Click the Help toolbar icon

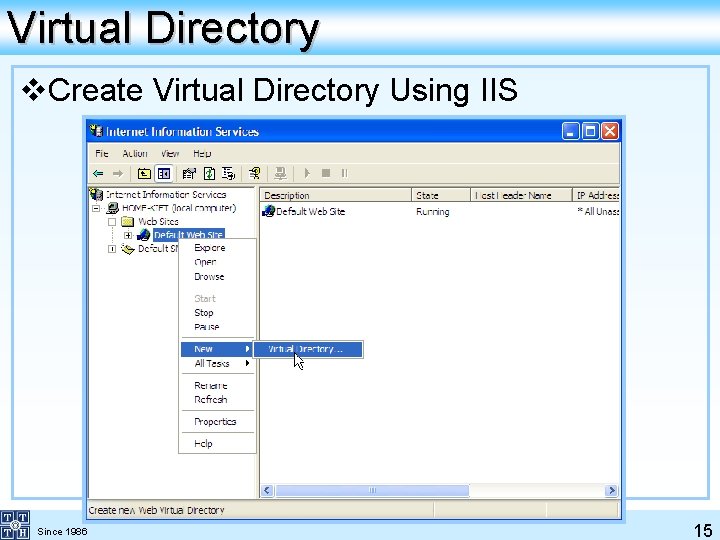[x=254, y=174]
